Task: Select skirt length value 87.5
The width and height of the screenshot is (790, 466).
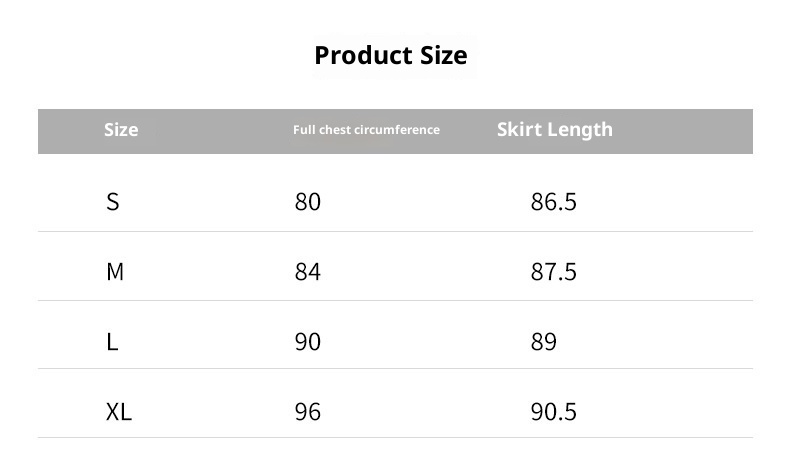Action: click(553, 272)
